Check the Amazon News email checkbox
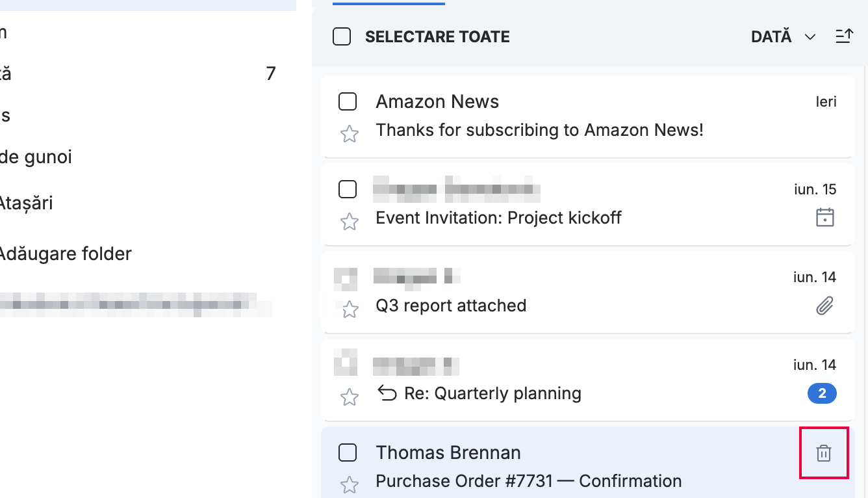 click(x=348, y=101)
